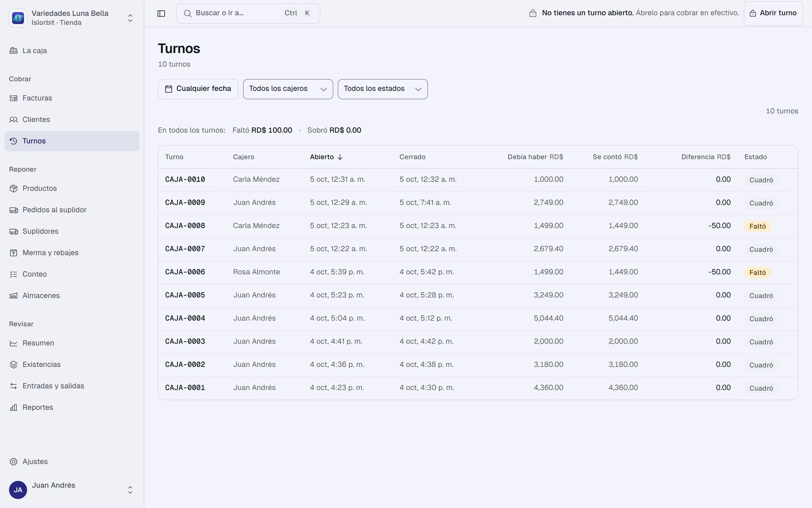Open the Todos los estados dropdown

coord(383,89)
